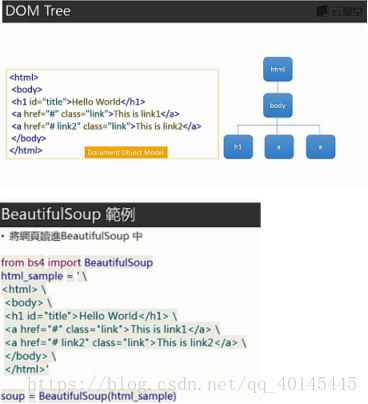
Task: Click the <body> \ line in the code sample
Action: (28, 303)
